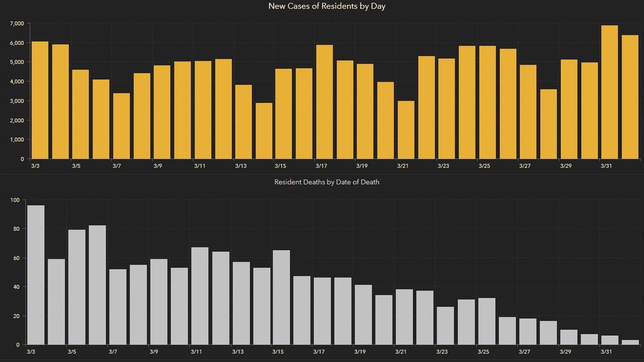
Task: Click 'Resident Deaths by Date of Death' title
Action: (327, 182)
